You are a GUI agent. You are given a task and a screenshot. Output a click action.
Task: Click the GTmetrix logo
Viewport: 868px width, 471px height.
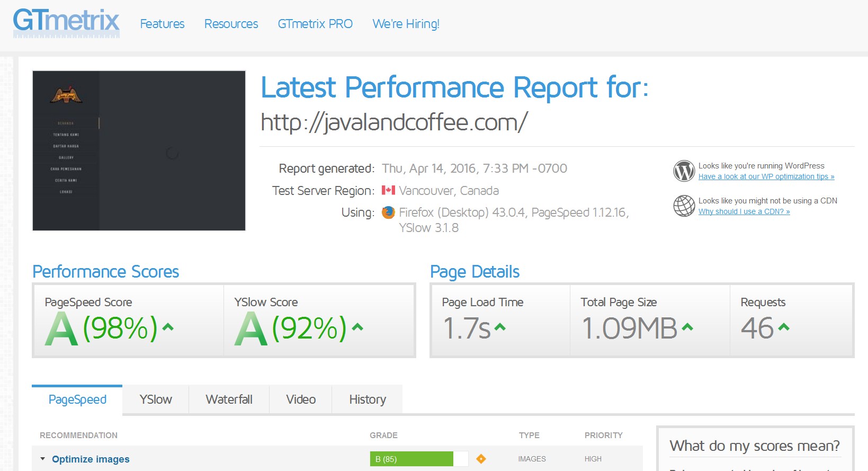pos(66,22)
